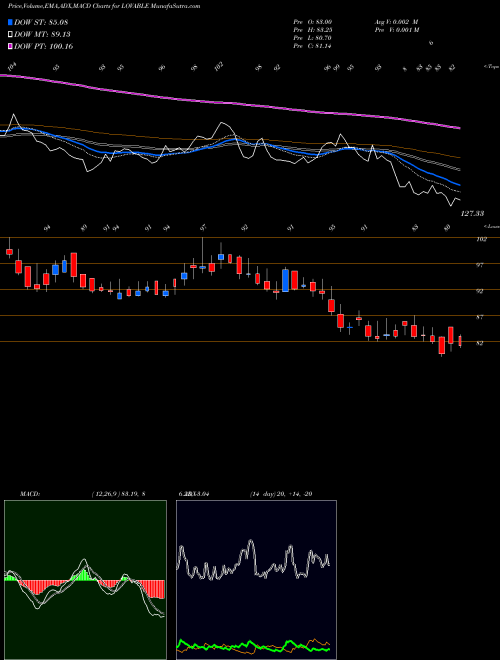Open the dark blue ADX indicator chart panel

pos(256,580)
